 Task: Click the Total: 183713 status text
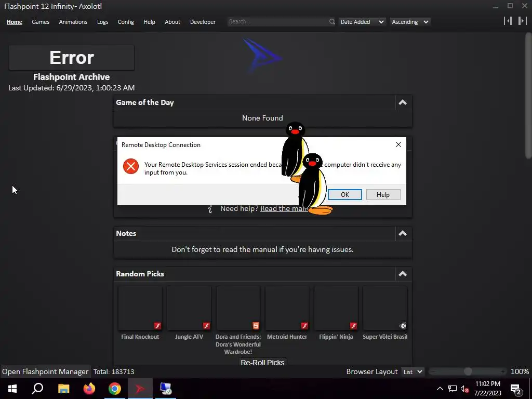[x=114, y=372]
